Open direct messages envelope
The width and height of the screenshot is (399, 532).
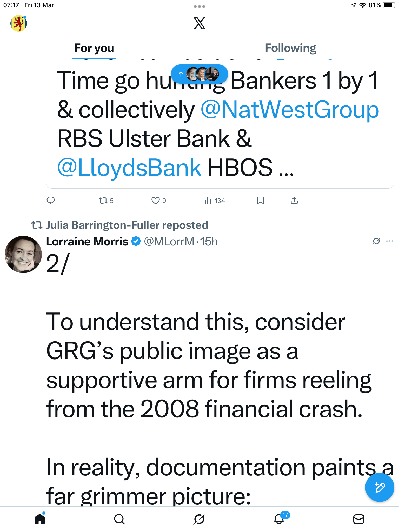tap(359, 519)
